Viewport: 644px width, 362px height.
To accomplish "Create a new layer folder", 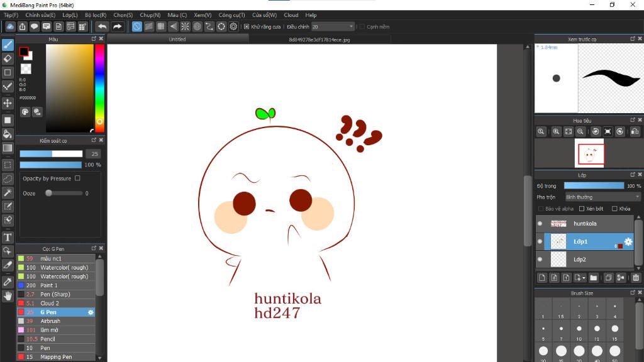I will tap(594, 278).
